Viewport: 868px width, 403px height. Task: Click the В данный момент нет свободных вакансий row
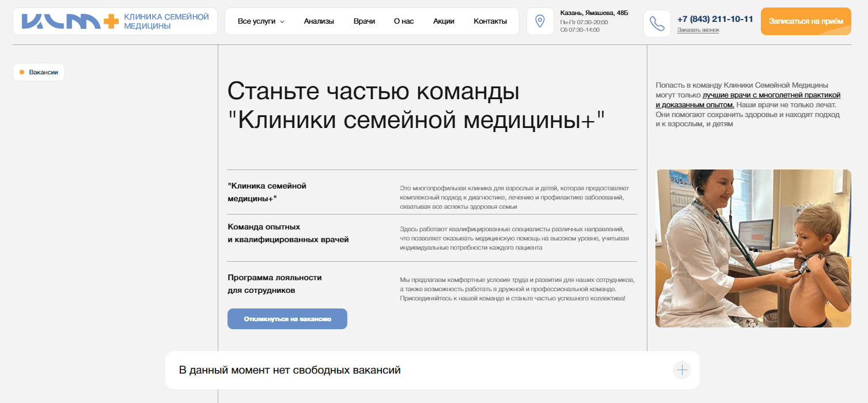pos(433,370)
